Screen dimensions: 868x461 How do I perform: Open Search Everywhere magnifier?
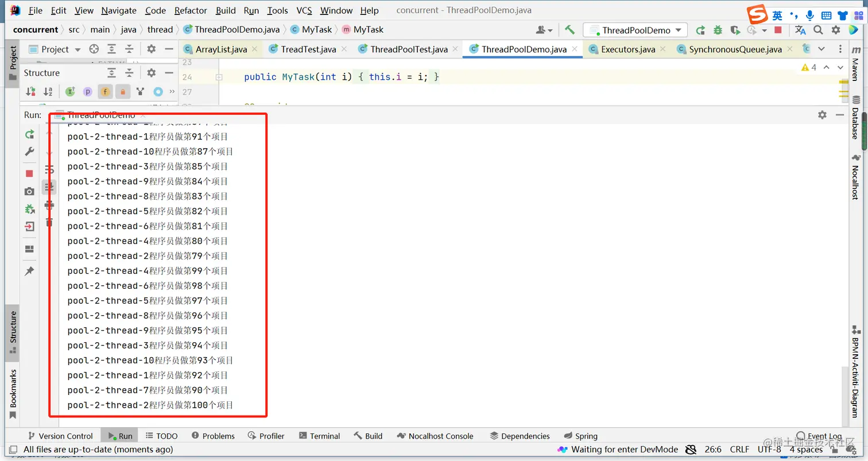[818, 30]
